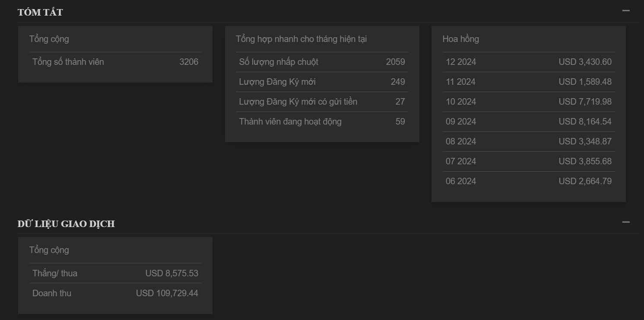The width and height of the screenshot is (644, 320).
Task: Click the commission amount USD 8,164.54
Action: [585, 122]
